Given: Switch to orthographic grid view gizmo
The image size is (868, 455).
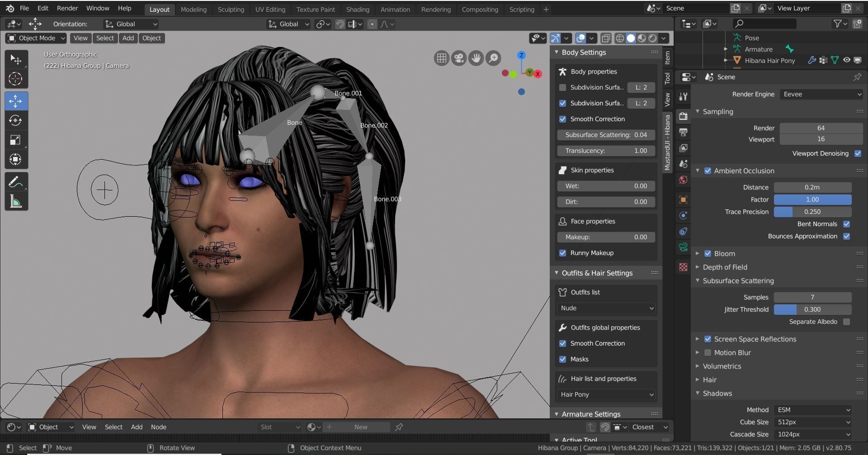Looking at the screenshot, I should [x=442, y=58].
